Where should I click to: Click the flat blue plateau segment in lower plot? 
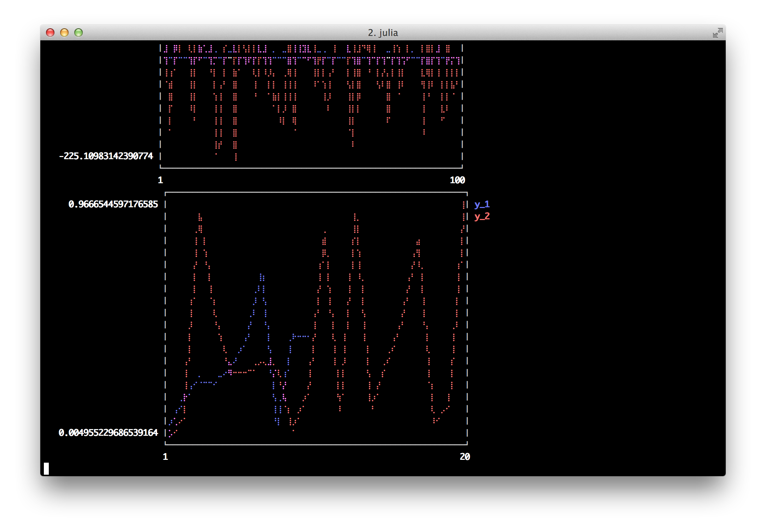301,336
